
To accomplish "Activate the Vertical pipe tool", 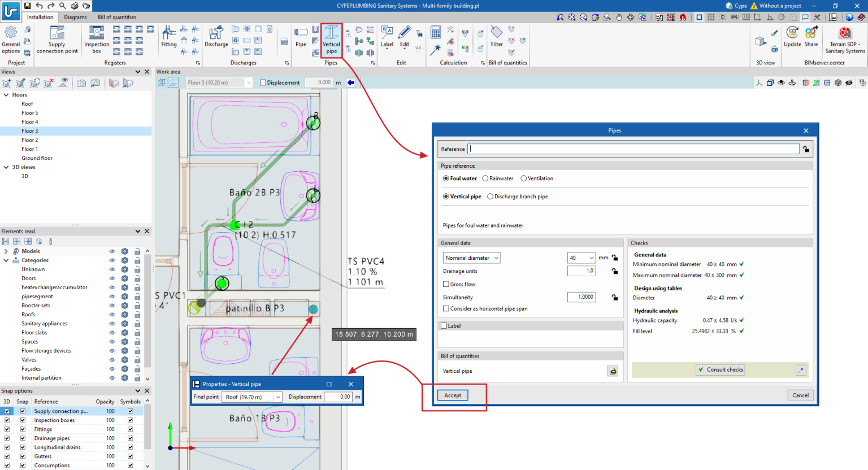I will click(331, 40).
